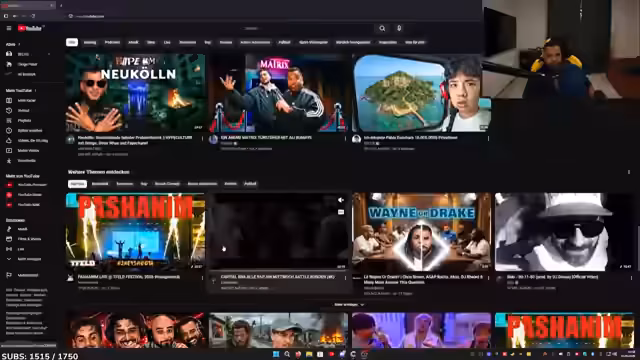Click progress bar of the previewing video
The image size is (640, 360).
pyautogui.click(x=278, y=269)
